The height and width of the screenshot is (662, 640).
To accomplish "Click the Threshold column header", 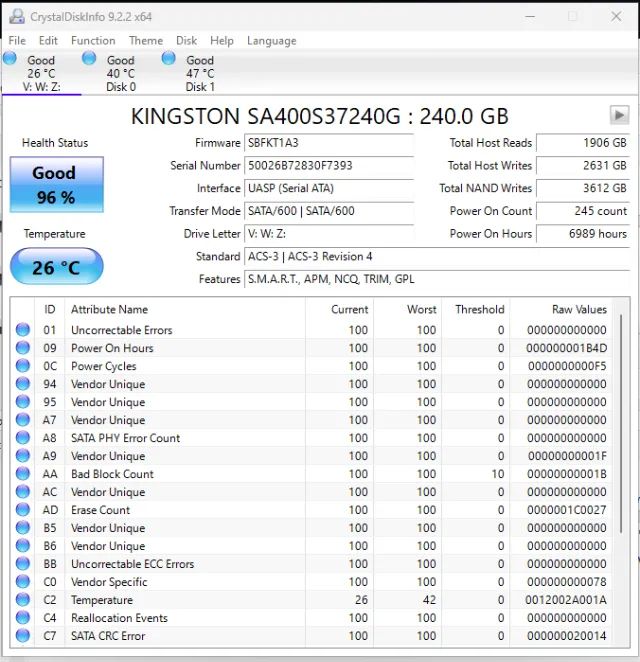I will [476, 309].
